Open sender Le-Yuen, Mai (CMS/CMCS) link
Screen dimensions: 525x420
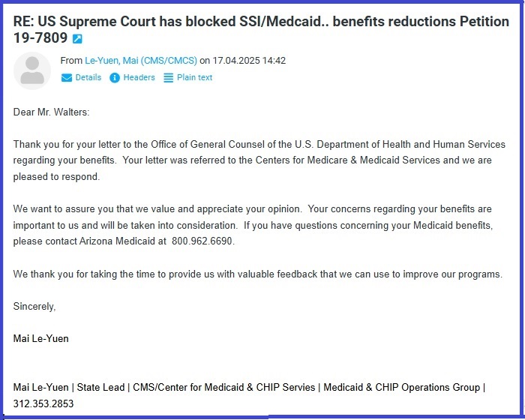tap(140, 61)
